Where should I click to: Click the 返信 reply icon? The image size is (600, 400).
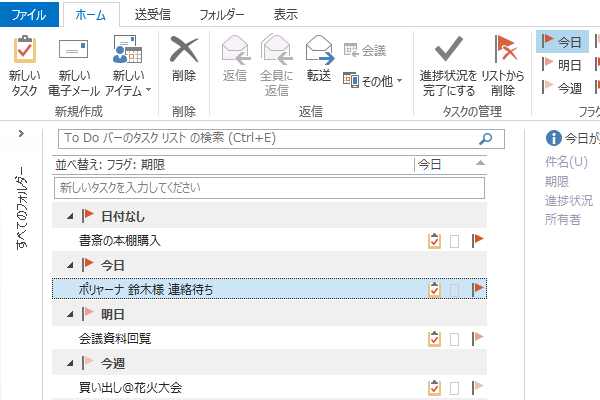pos(235,50)
